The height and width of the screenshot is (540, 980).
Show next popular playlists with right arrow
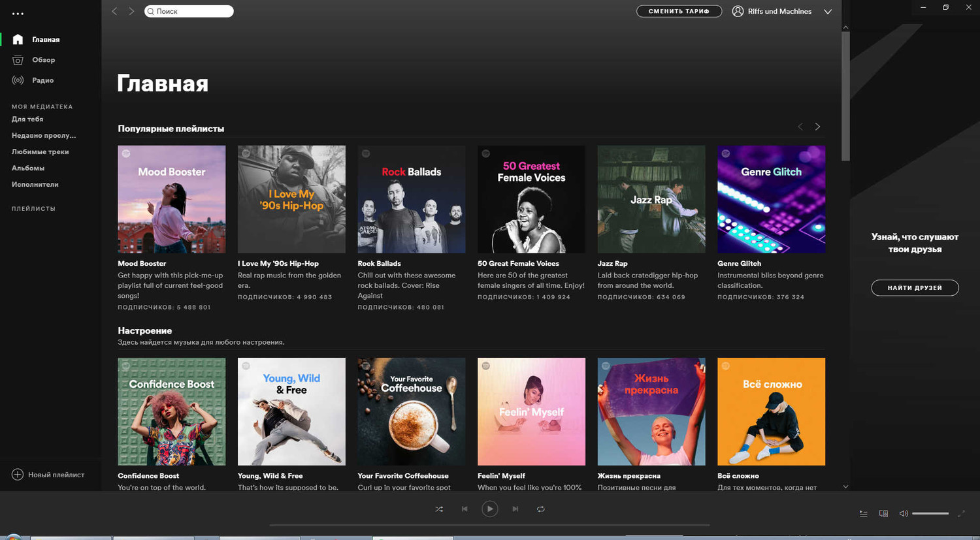(817, 127)
